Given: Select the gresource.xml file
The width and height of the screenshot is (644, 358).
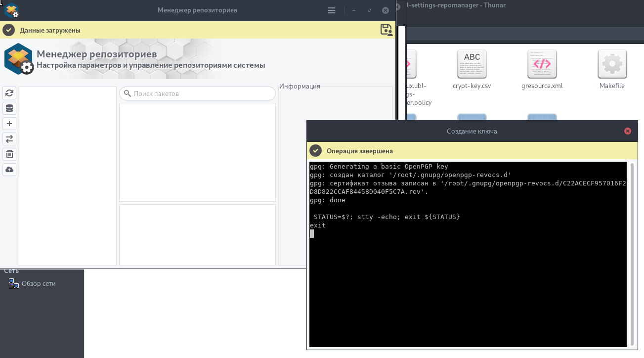Looking at the screenshot, I should tap(542, 69).
